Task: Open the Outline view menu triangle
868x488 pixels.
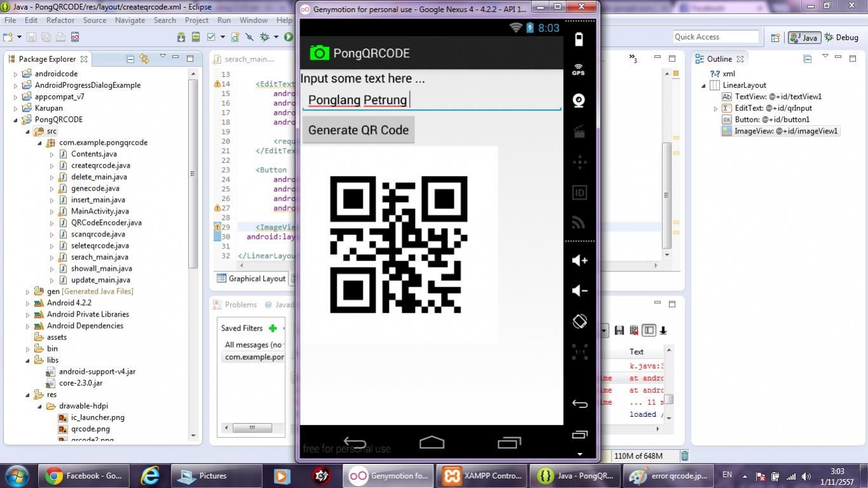Action: click(x=825, y=57)
